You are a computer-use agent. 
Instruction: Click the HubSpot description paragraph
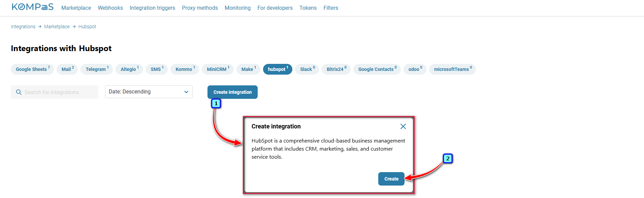328,149
